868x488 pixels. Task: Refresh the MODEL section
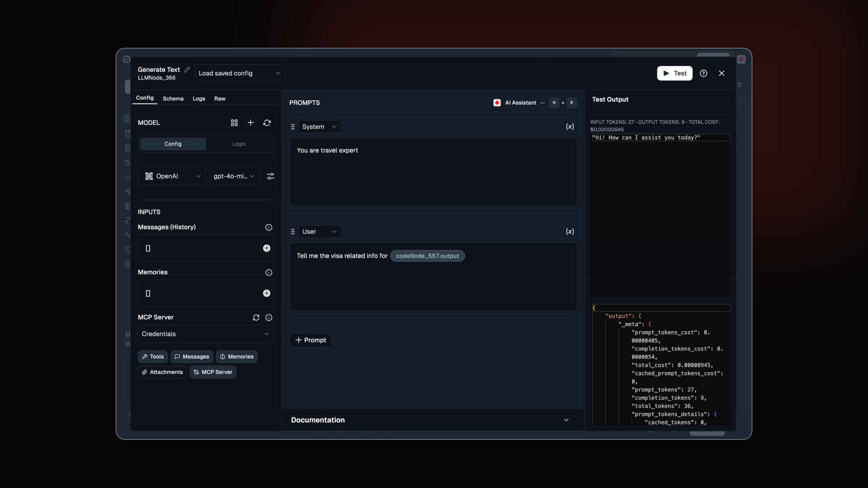(267, 123)
